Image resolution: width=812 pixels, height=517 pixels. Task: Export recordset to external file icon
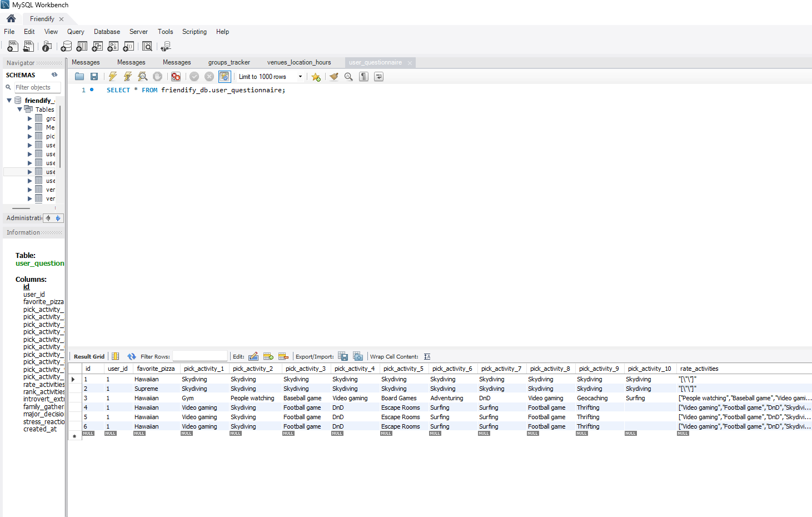point(343,356)
